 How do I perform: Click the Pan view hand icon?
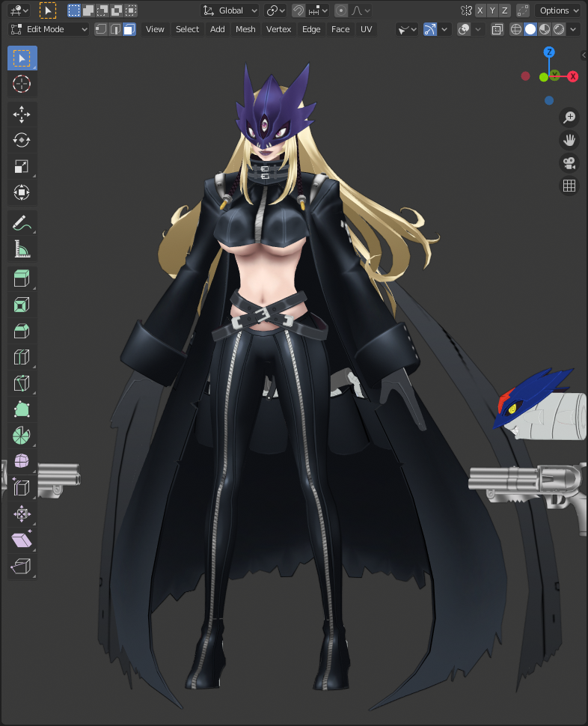coord(569,140)
